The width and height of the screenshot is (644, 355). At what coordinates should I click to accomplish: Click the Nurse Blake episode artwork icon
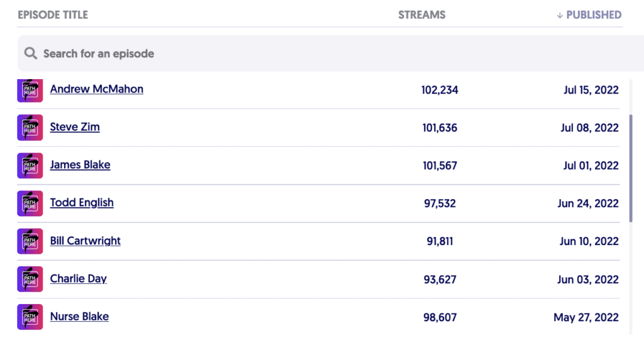[30, 317]
